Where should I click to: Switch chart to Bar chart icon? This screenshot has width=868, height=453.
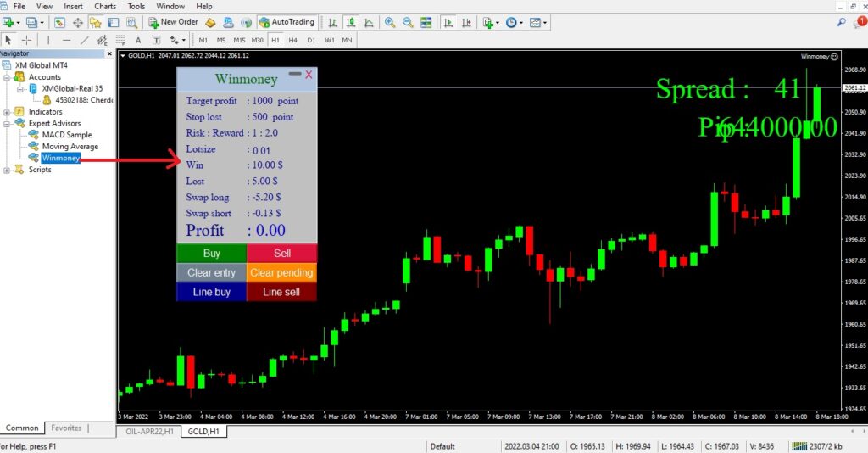[x=332, y=22]
